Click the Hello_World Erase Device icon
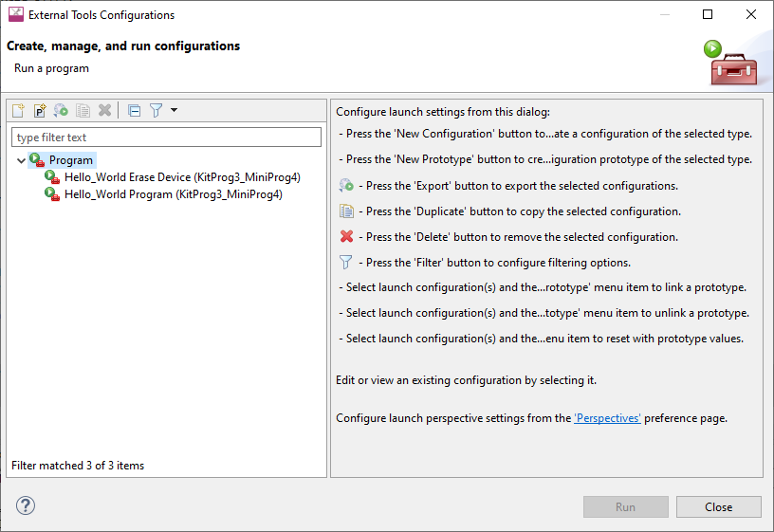This screenshot has height=532, width=774. coord(52,177)
